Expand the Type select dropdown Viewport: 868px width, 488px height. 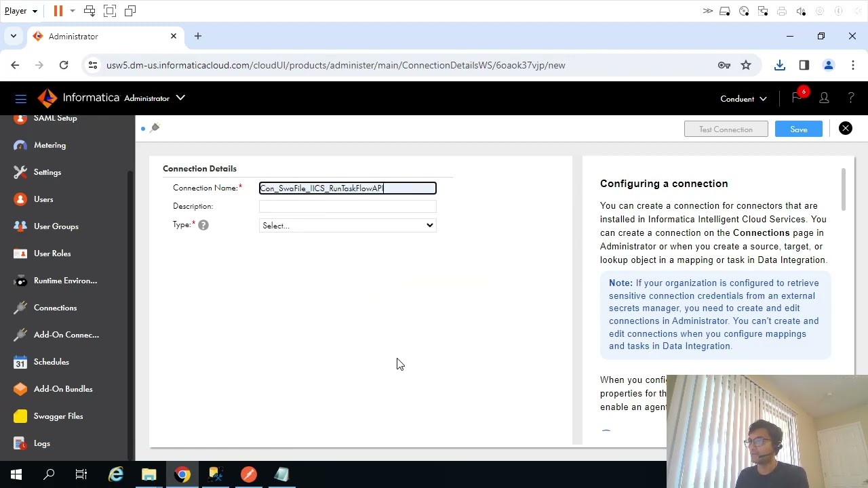pyautogui.click(x=348, y=226)
